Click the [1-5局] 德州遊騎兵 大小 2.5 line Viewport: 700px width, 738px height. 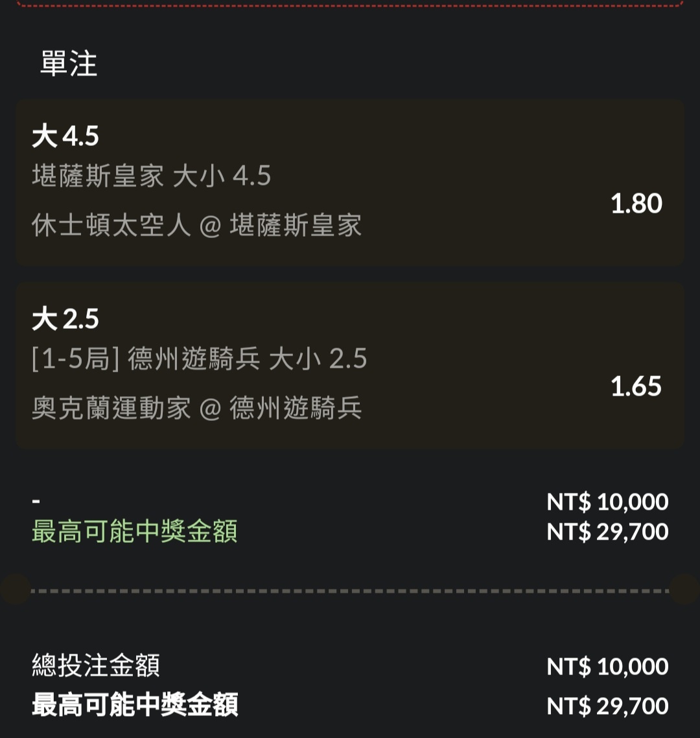click(x=200, y=359)
